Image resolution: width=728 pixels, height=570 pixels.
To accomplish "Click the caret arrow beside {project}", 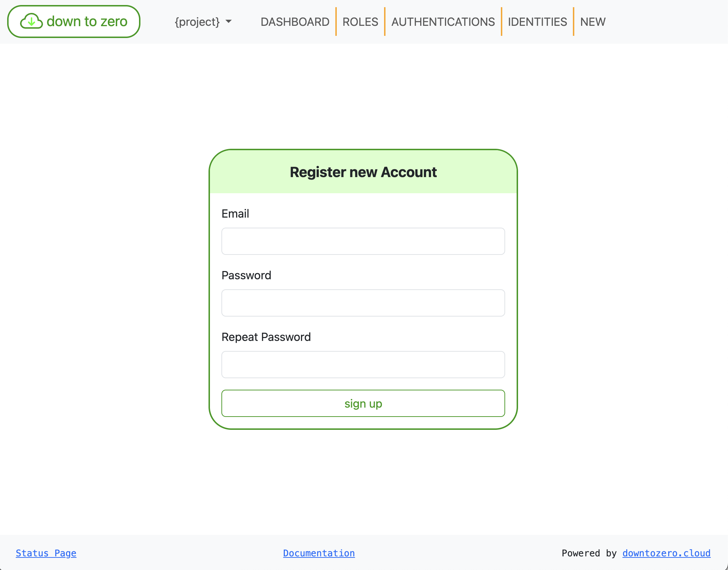I will pyautogui.click(x=229, y=22).
